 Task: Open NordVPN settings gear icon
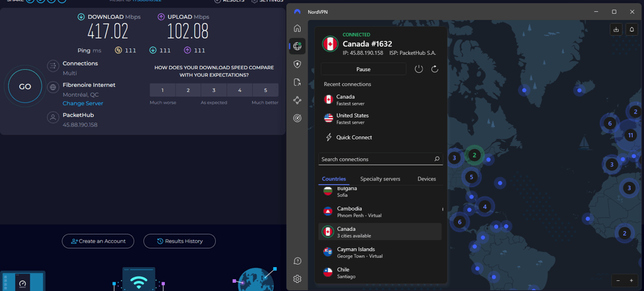coord(297,279)
